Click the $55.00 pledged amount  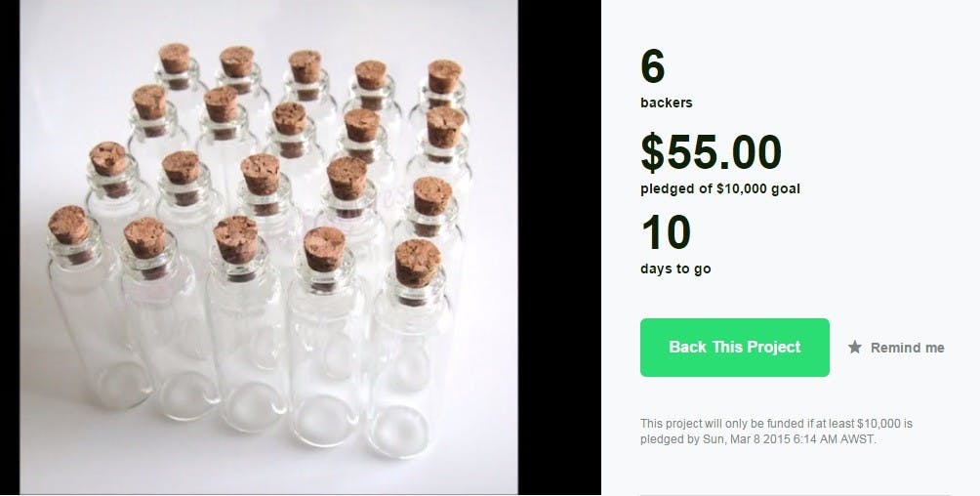pos(711,152)
